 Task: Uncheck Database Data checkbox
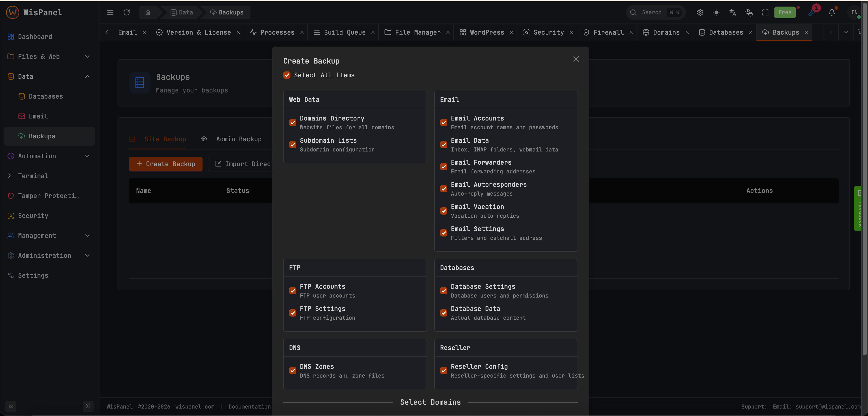[x=443, y=313]
